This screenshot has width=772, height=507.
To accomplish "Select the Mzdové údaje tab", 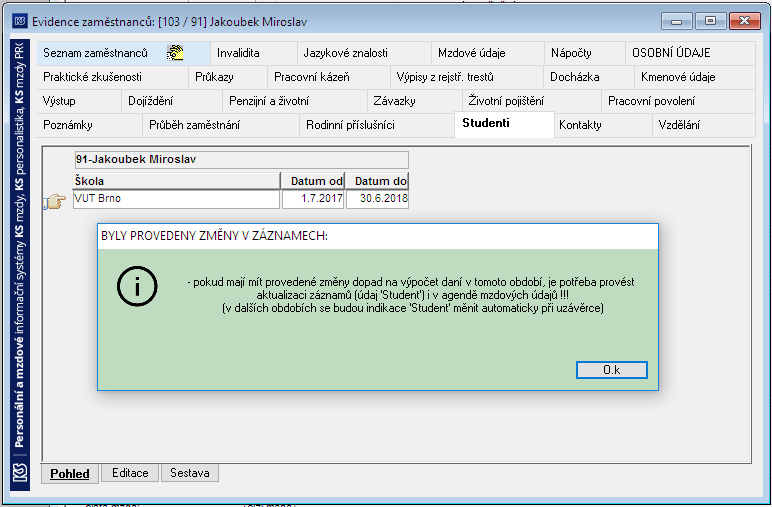I will click(488, 53).
